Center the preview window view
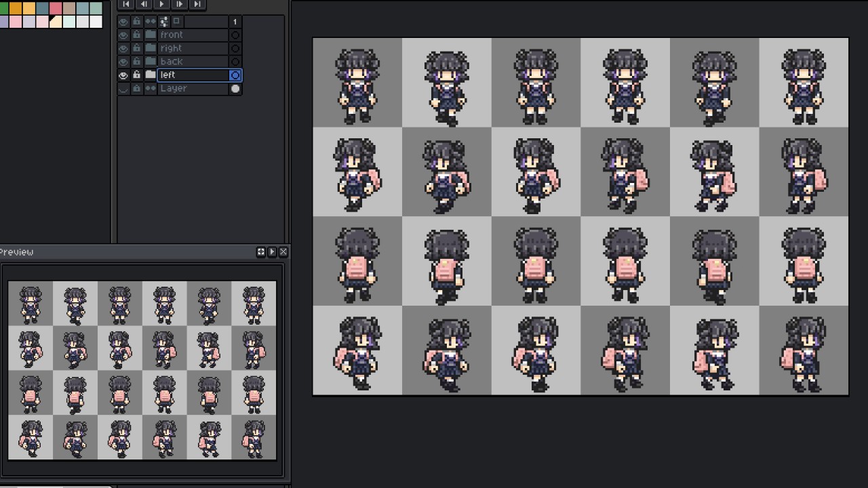Viewport: 868px width, 488px height. click(260, 252)
